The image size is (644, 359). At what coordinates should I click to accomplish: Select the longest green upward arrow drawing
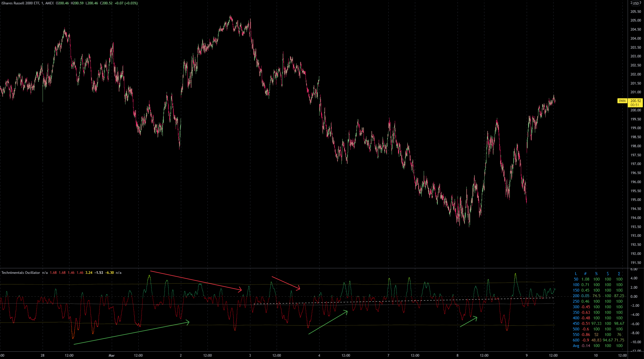pyautogui.click(x=131, y=333)
